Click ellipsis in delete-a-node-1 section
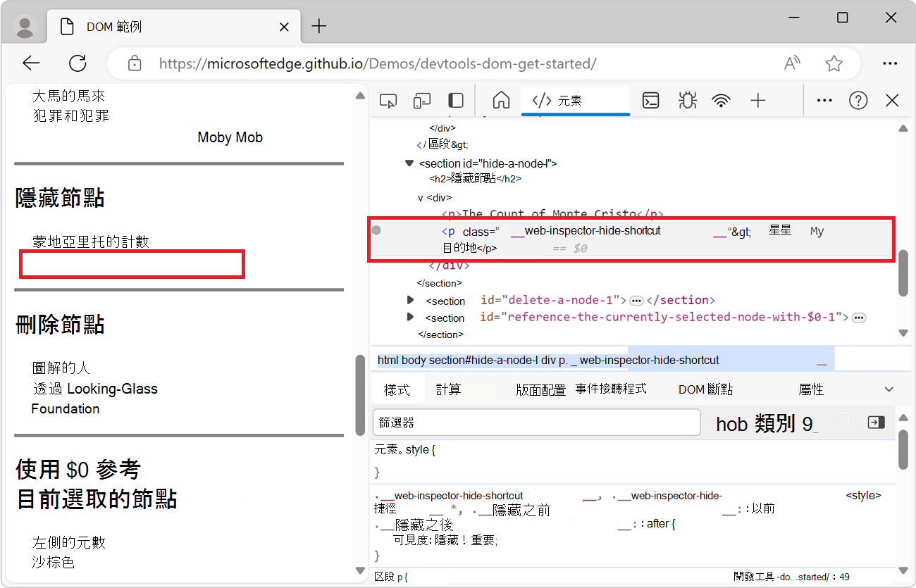Screen dimensions: 916x588 click(x=636, y=301)
